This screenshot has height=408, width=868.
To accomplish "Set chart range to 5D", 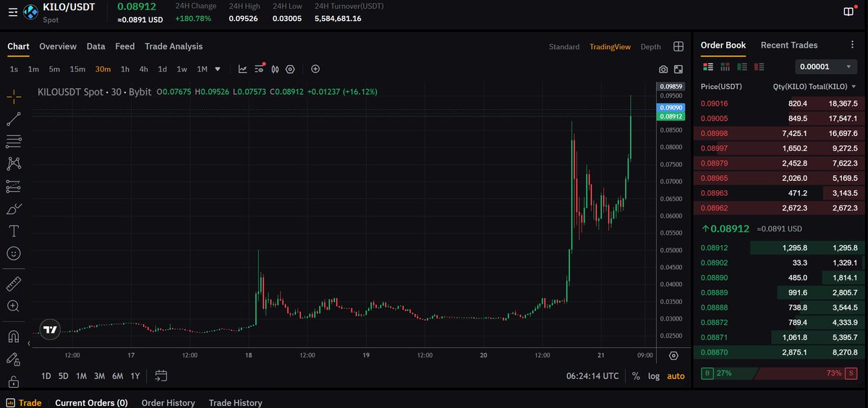I will tap(64, 376).
